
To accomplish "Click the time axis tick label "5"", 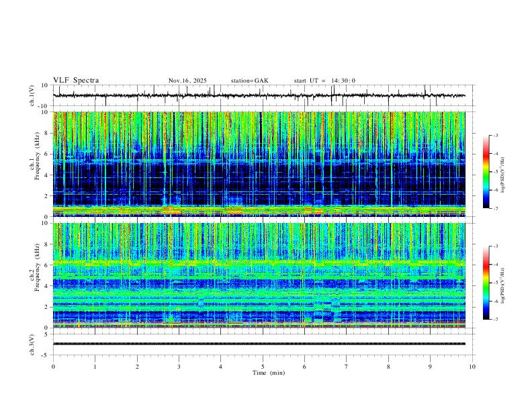I will click(263, 367).
